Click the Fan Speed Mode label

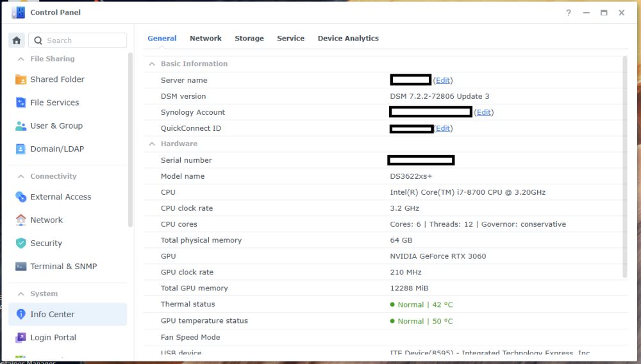190,338
